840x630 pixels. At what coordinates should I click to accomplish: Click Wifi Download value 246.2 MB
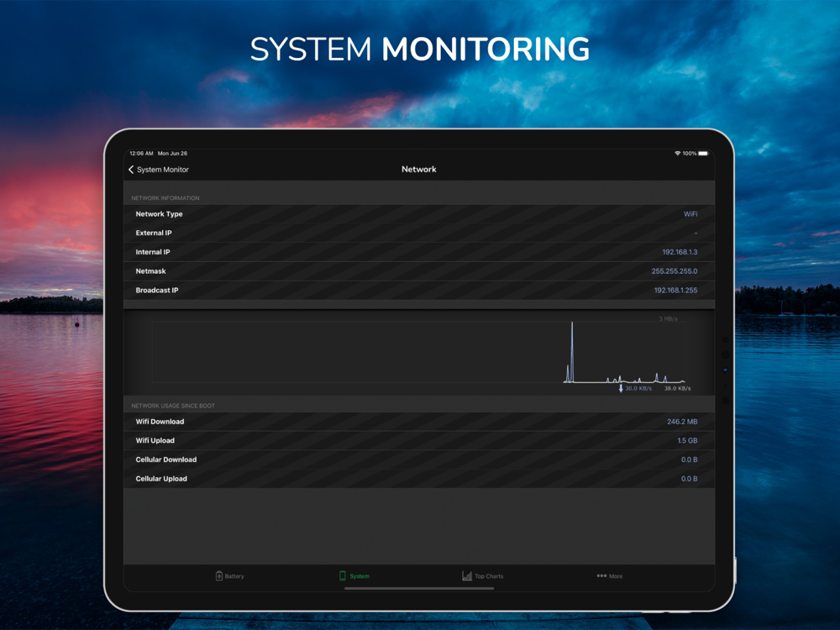[x=682, y=422]
